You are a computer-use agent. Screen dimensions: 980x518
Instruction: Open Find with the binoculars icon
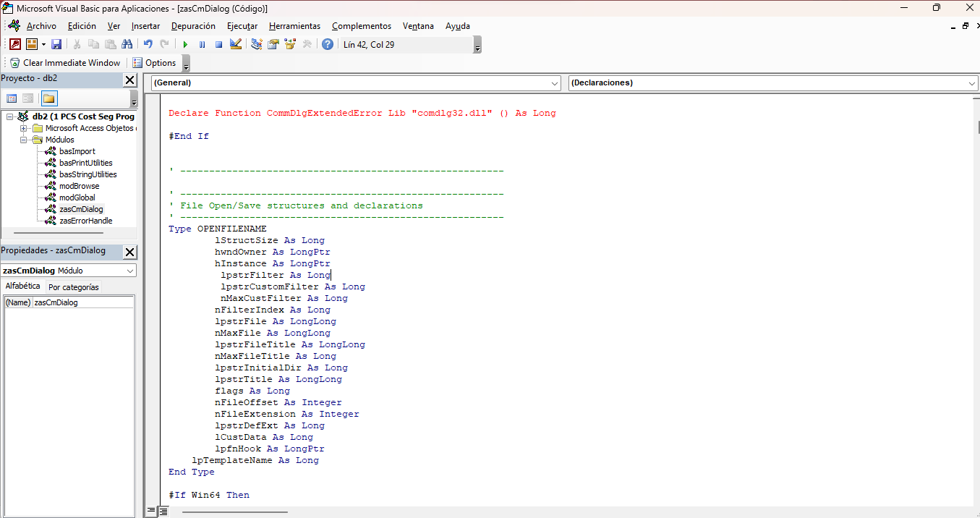pyautogui.click(x=127, y=44)
